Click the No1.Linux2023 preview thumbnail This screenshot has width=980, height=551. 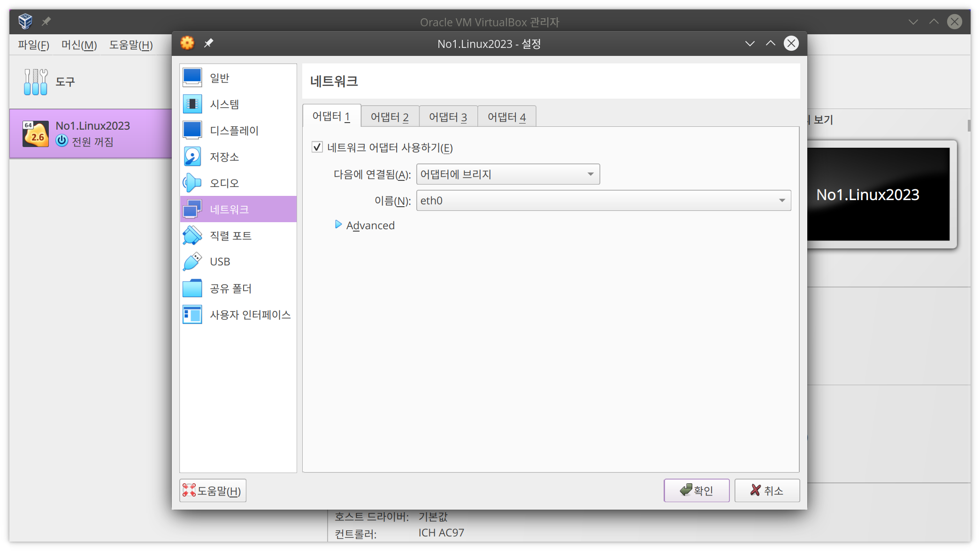[879, 194]
